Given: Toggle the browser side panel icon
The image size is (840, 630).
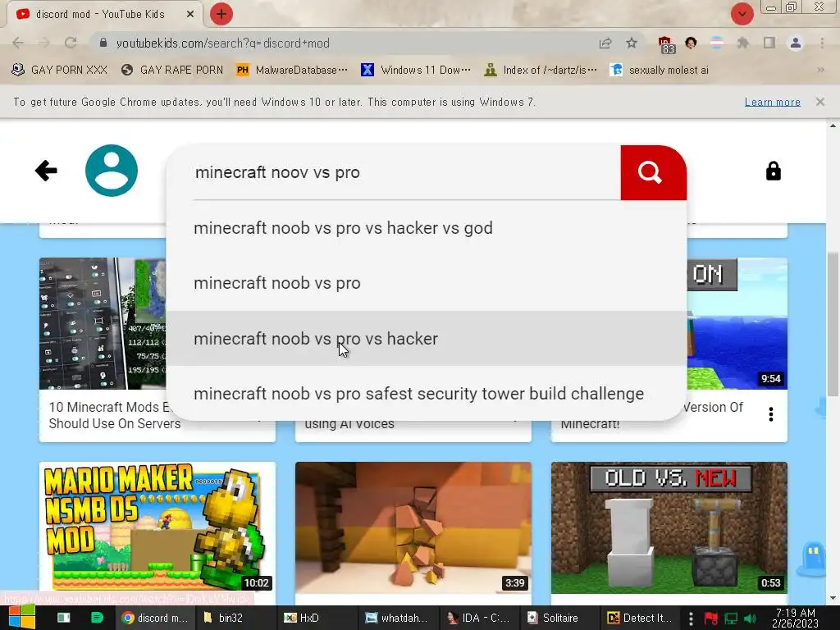Looking at the screenshot, I should pos(769,43).
